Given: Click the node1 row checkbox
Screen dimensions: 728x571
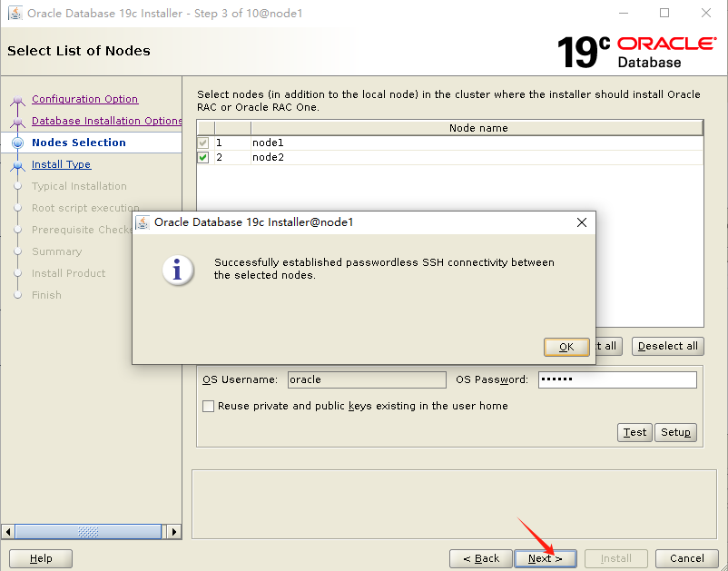Looking at the screenshot, I should point(203,143).
